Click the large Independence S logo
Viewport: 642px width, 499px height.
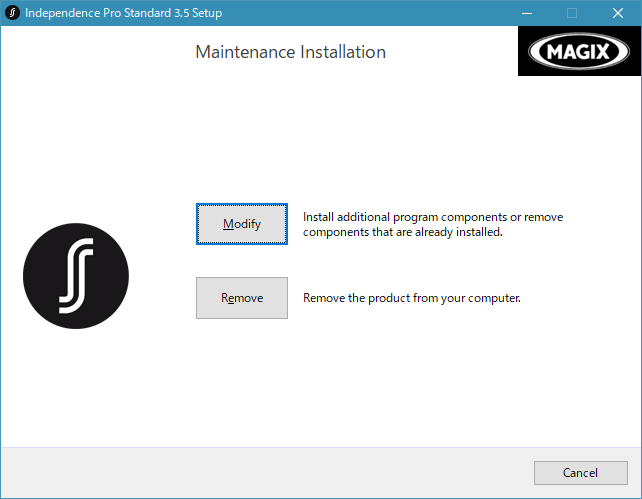pos(76,276)
